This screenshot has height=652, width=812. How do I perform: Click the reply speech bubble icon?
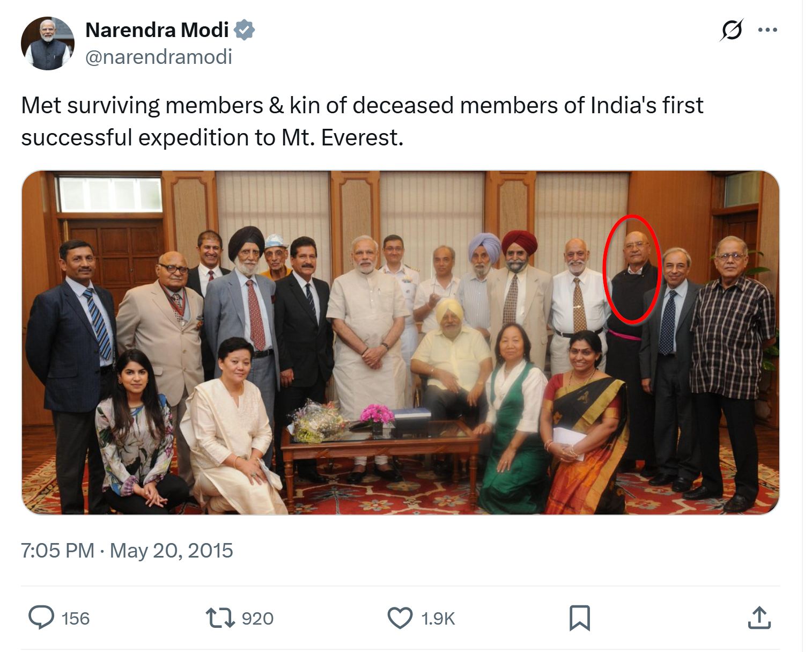[x=41, y=618]
